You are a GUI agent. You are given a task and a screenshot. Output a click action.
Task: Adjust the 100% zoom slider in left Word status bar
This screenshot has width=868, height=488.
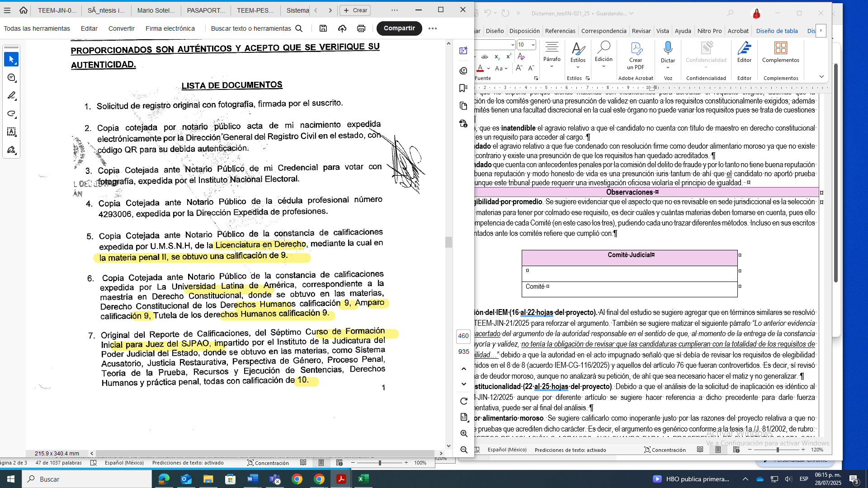(380, 463)
